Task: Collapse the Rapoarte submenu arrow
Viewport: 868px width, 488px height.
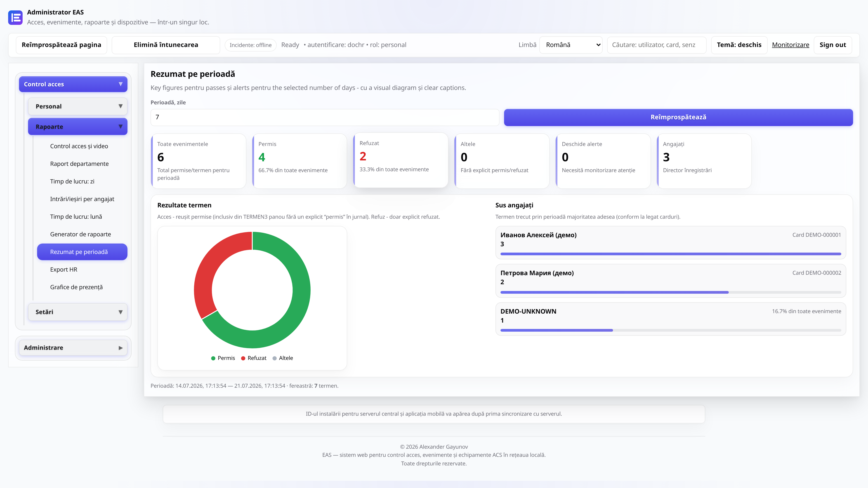Action: (x=120, y=127)
